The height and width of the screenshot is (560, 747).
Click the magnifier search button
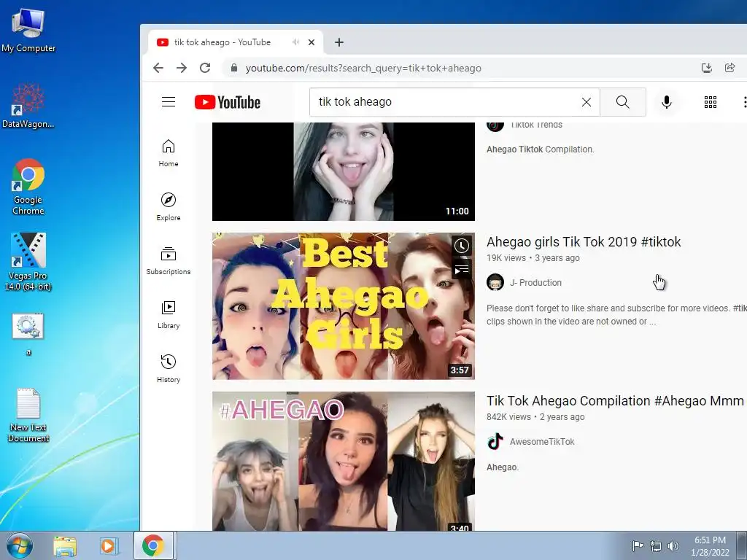click(x=623, y=102)
